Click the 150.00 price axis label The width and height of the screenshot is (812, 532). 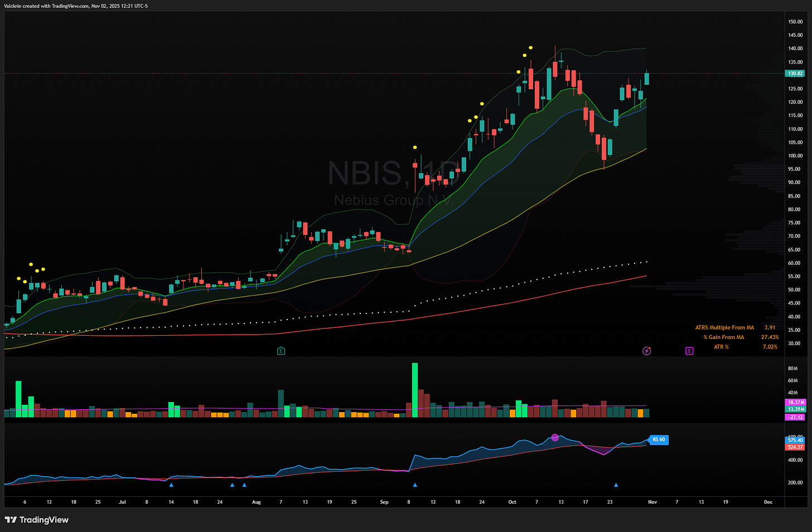(x=795, y=22)
